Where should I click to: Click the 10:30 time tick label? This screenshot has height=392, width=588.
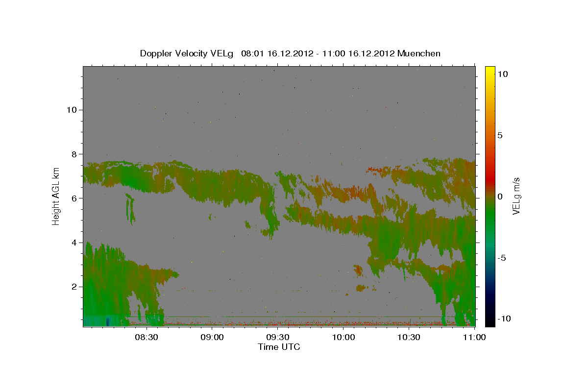pos(409,337)
